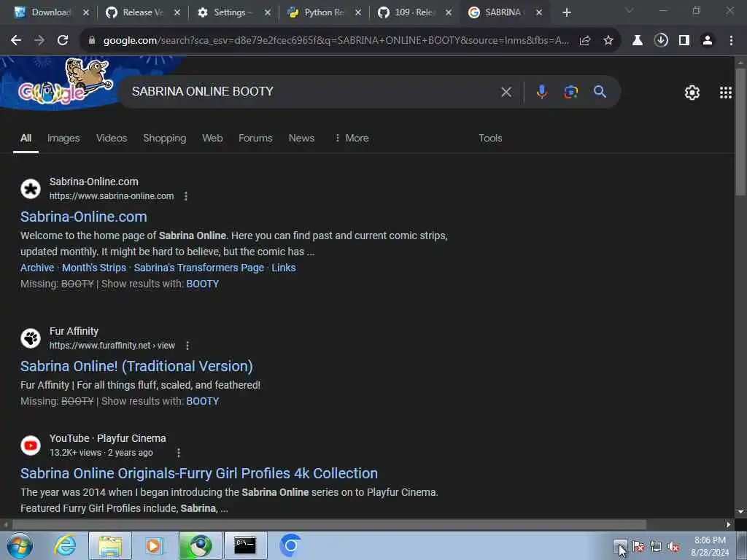Reload the current page
The height and width of the screenshot is (560, 747).
click(x=63, y=41)
